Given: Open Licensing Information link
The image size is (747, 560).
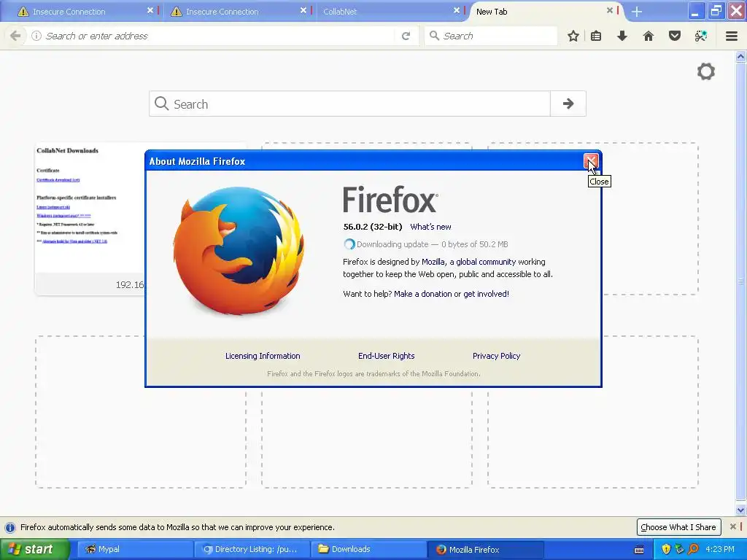Looking at the screenshot, I should pos(263,356).
